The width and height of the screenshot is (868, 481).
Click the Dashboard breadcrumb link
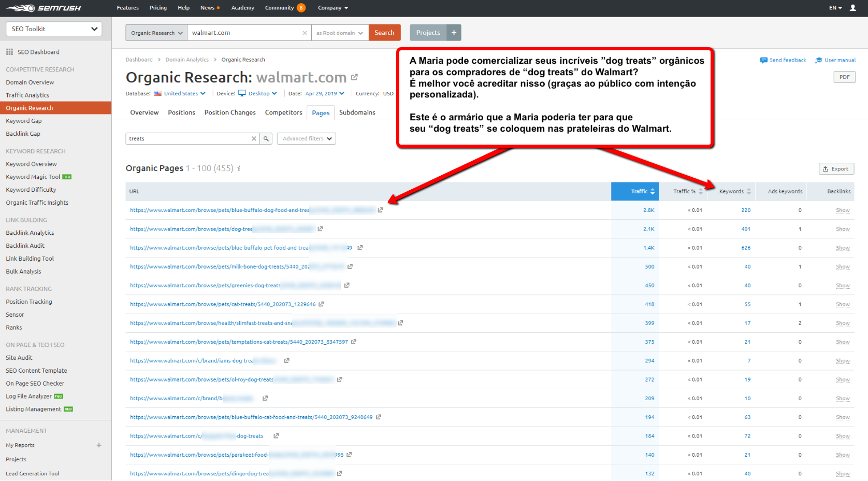tap(139, 60)
